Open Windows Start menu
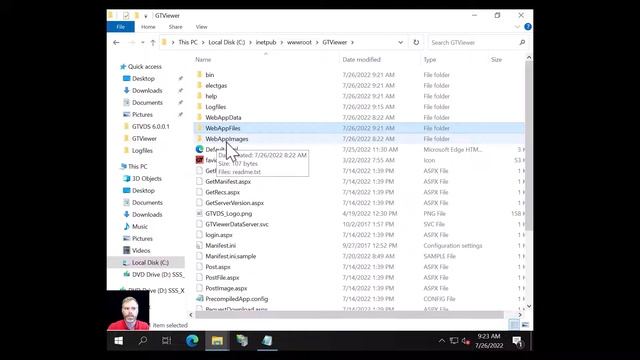Image resolution: width=640 pixels, height=360 pixels. [119, 341]
